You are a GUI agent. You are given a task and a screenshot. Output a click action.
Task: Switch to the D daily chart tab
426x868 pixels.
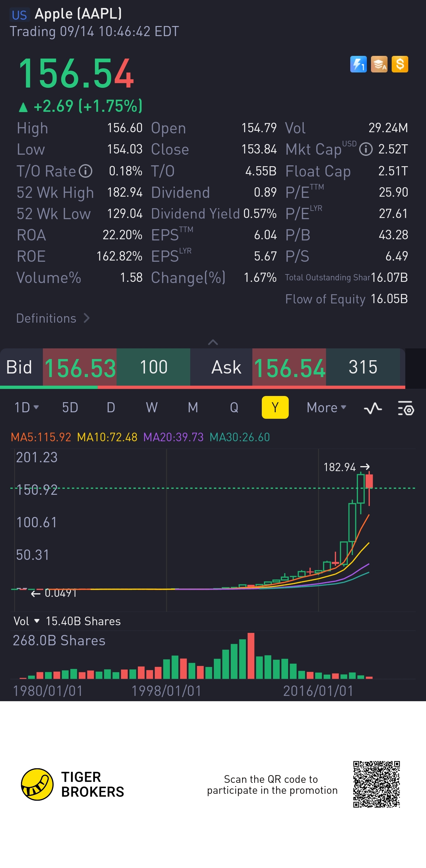pos(111,408)
